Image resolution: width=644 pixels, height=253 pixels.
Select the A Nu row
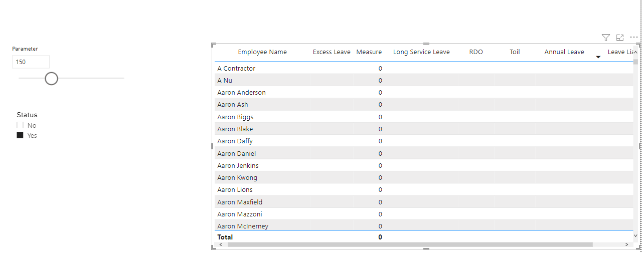coord(424,80)
